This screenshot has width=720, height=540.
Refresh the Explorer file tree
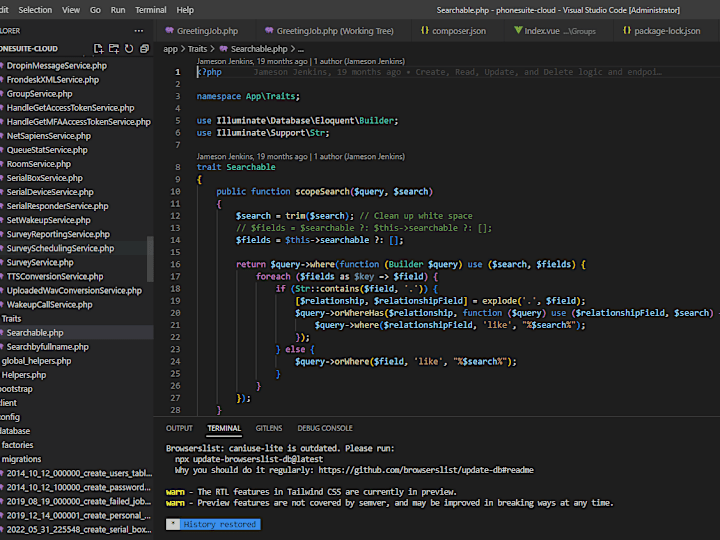(x=128, y=48)
